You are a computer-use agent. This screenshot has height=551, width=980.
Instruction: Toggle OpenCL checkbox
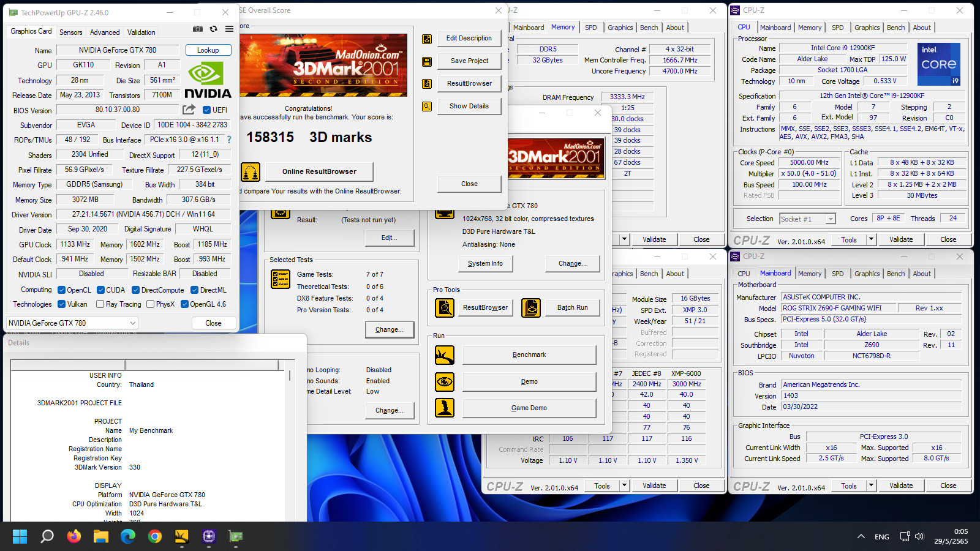(61, 290)
